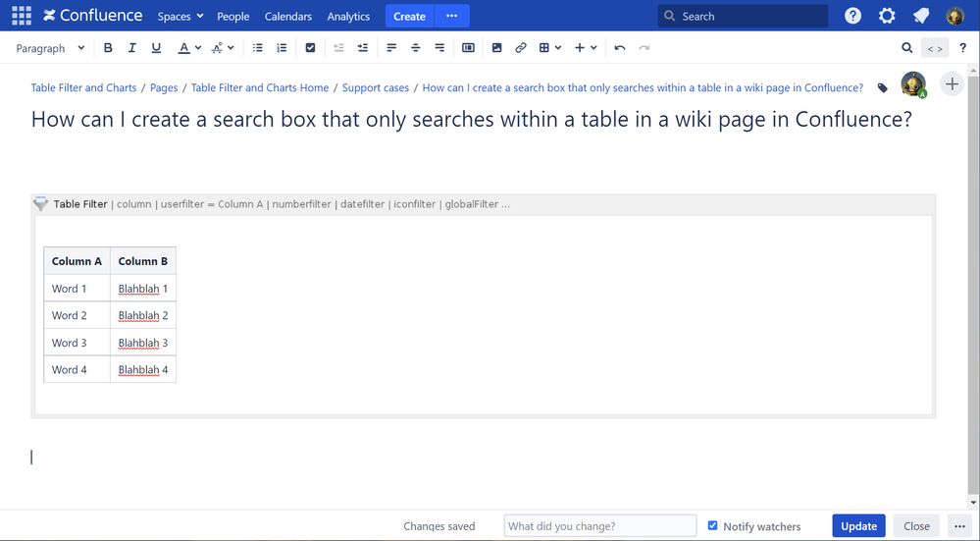Go to Pages breadcrumb link

tap(164, 87)
